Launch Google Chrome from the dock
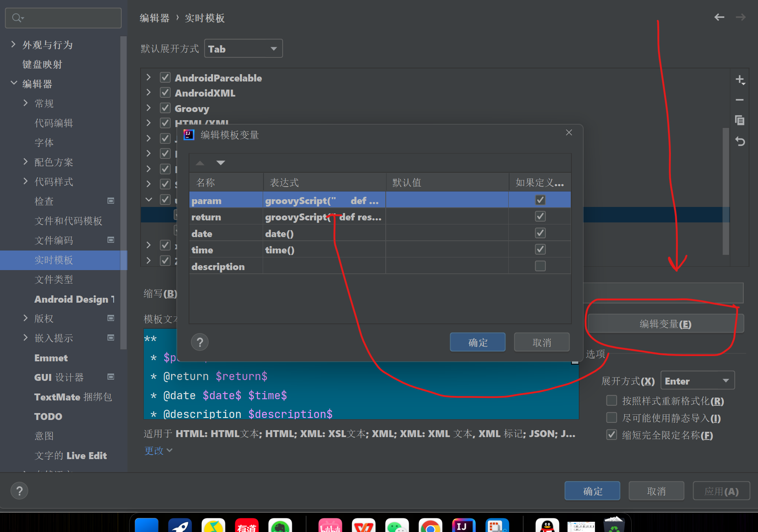 tap(431, 525)
